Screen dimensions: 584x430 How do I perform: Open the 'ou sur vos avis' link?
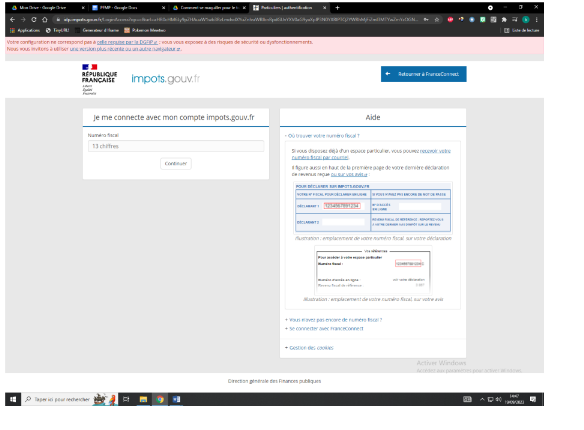click(x=349, y=174)
